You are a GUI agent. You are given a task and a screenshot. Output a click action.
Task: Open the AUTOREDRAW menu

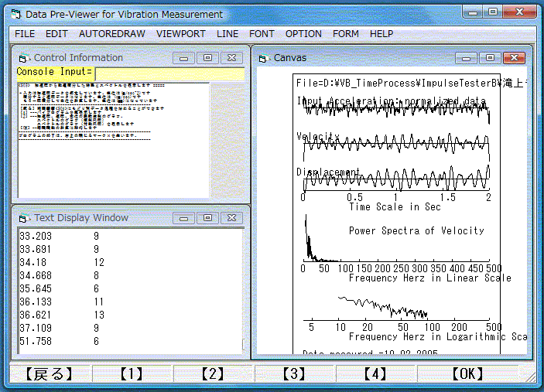(x=111, y=34)
